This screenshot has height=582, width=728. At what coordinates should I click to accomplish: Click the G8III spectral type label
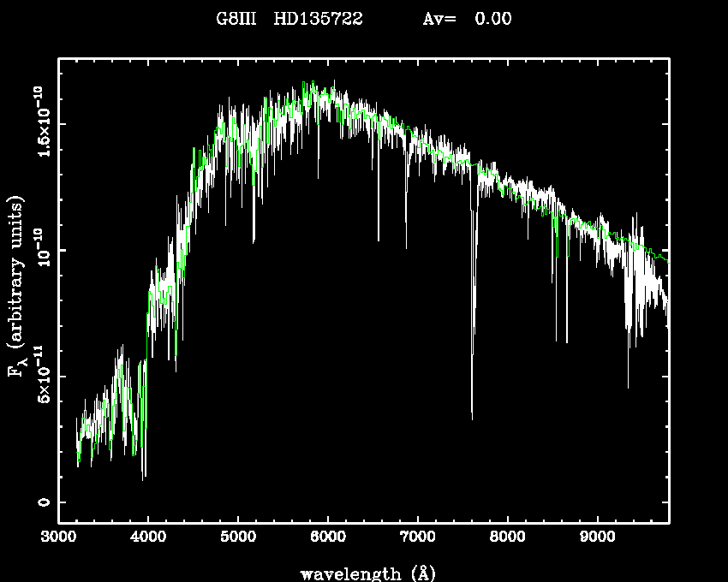coord(235,19)
